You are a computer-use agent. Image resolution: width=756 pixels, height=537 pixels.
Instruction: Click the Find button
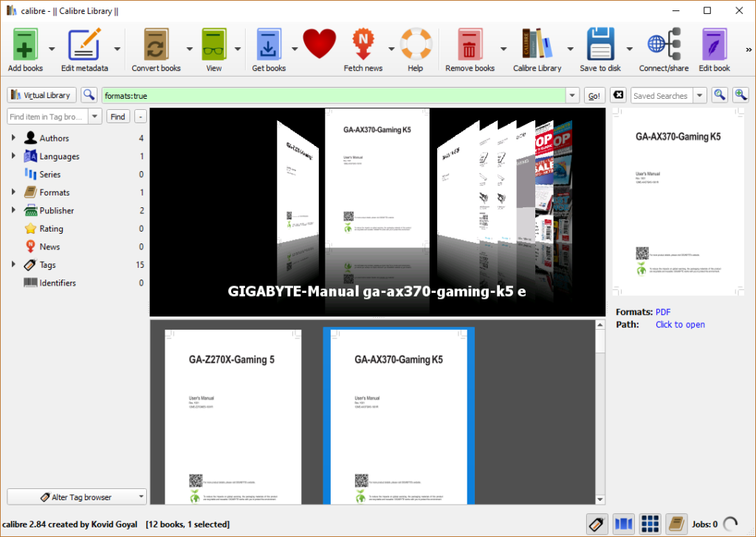tap(117, 117)
